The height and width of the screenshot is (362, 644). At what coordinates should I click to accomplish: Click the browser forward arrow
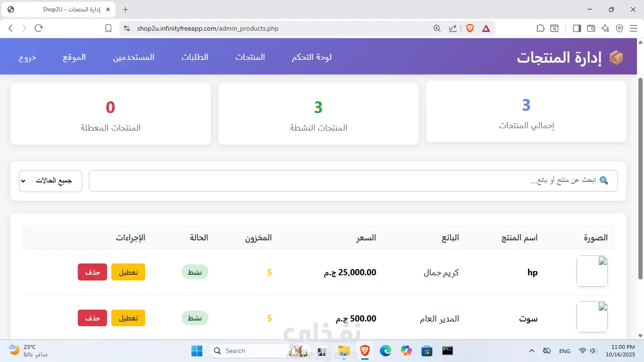[25, 28]
